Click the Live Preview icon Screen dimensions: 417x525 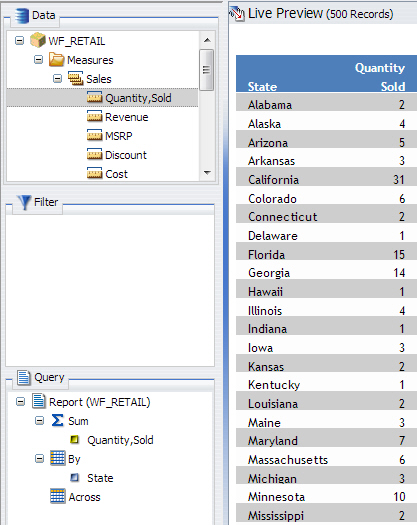click(x=237, y=13)
